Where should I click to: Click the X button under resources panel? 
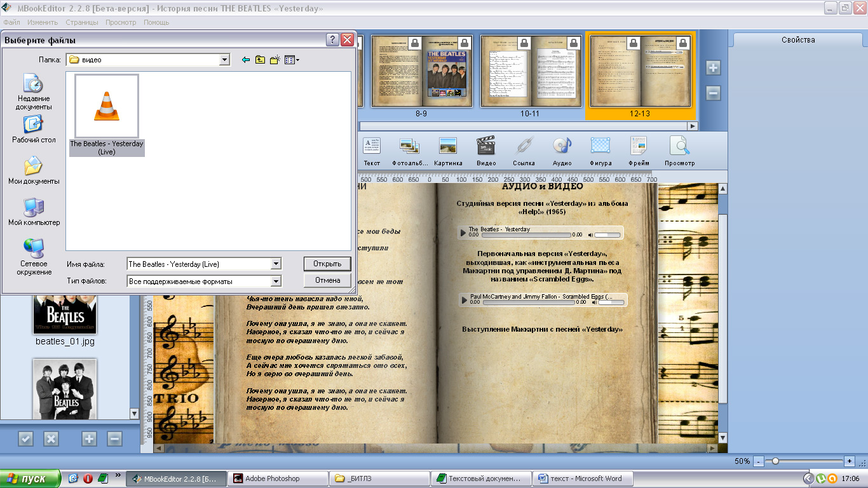point(51,438)
